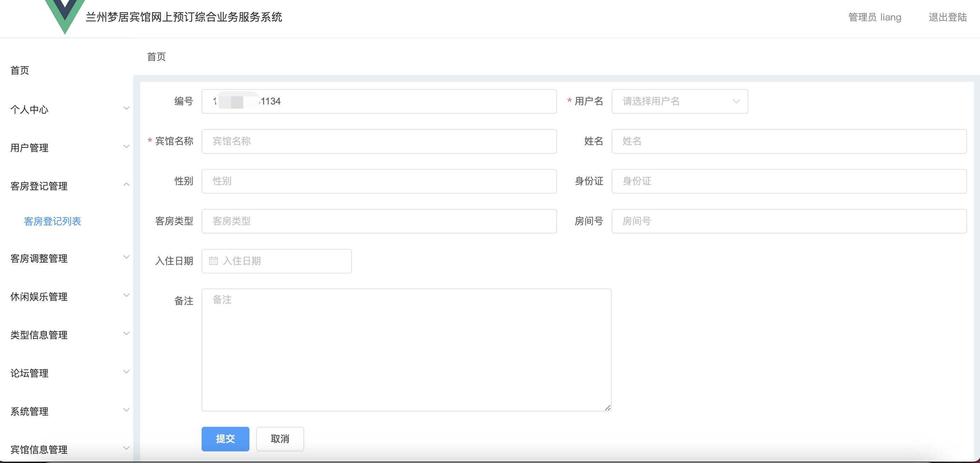Submit the form with 提交 button
980x463 pixels.
click(225, 439)
